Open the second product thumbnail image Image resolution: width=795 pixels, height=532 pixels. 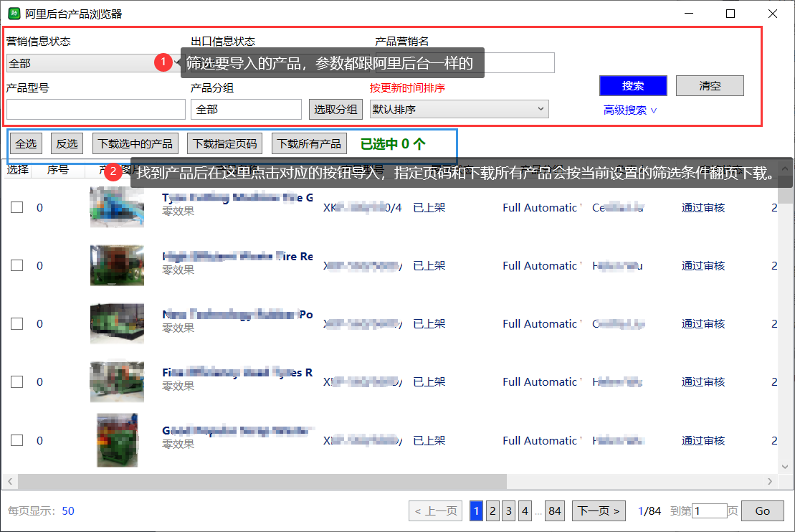point(117,265)
